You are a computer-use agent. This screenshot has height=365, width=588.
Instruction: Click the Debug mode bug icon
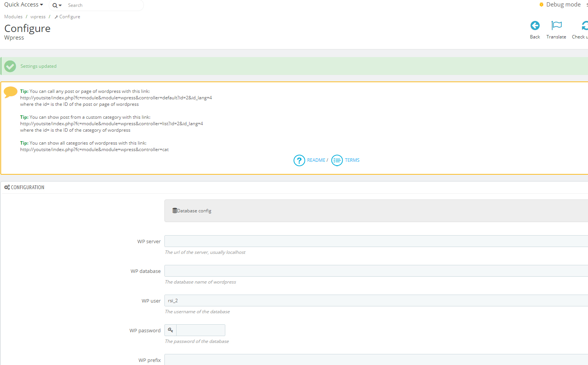pyautogui.click(x=541, y=5)
